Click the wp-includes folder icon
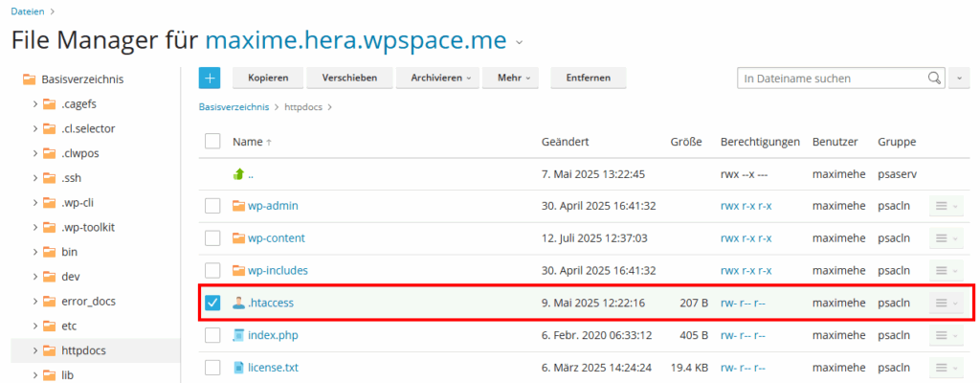This screenshot has width=980, height=383. coord(238,270)
